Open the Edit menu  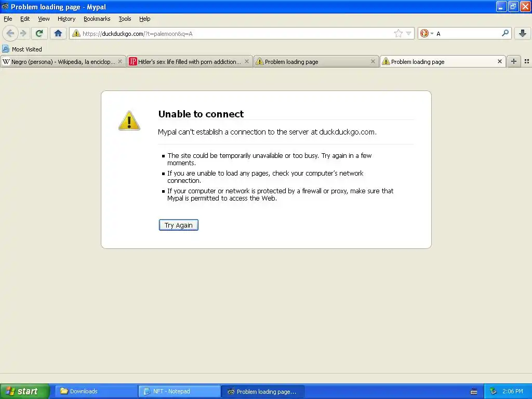[25, 19]
